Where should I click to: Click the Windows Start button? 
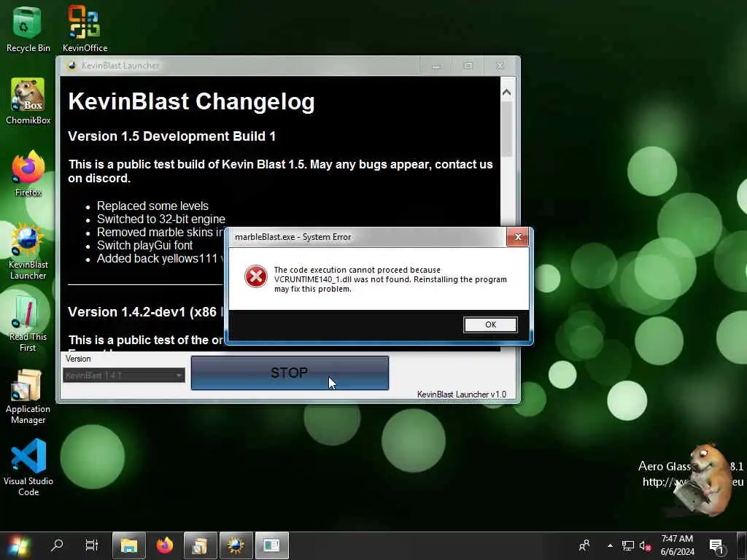coord(18,545)
